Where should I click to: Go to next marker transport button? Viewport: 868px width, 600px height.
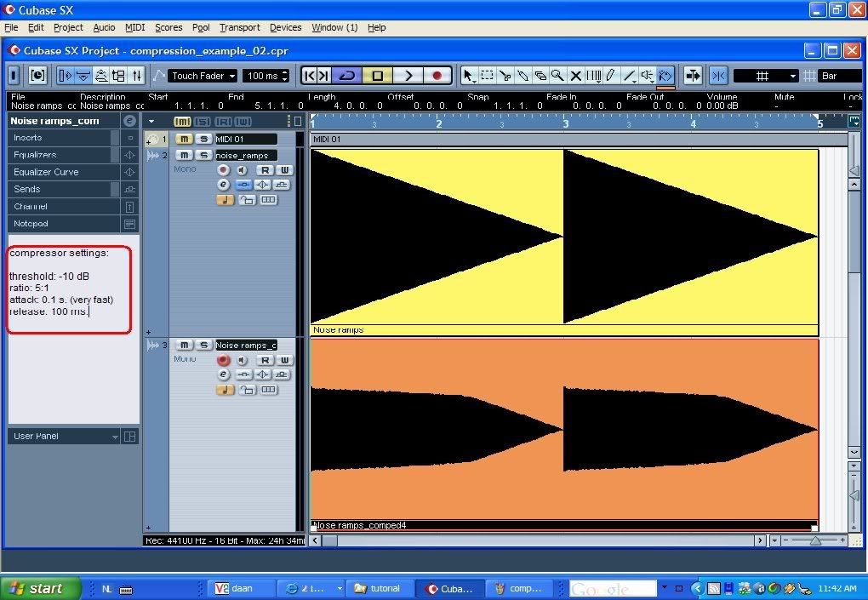point(324,75)
